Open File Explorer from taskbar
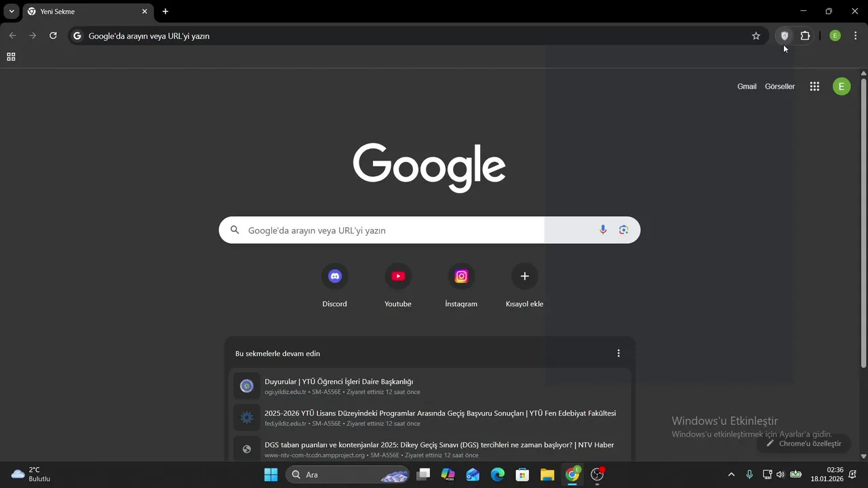 pyautogui.click(x=547, y=474)
